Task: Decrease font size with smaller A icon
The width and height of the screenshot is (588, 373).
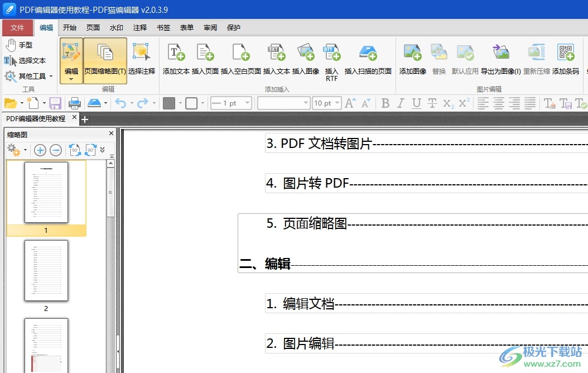Action: (x=366, y=103)
